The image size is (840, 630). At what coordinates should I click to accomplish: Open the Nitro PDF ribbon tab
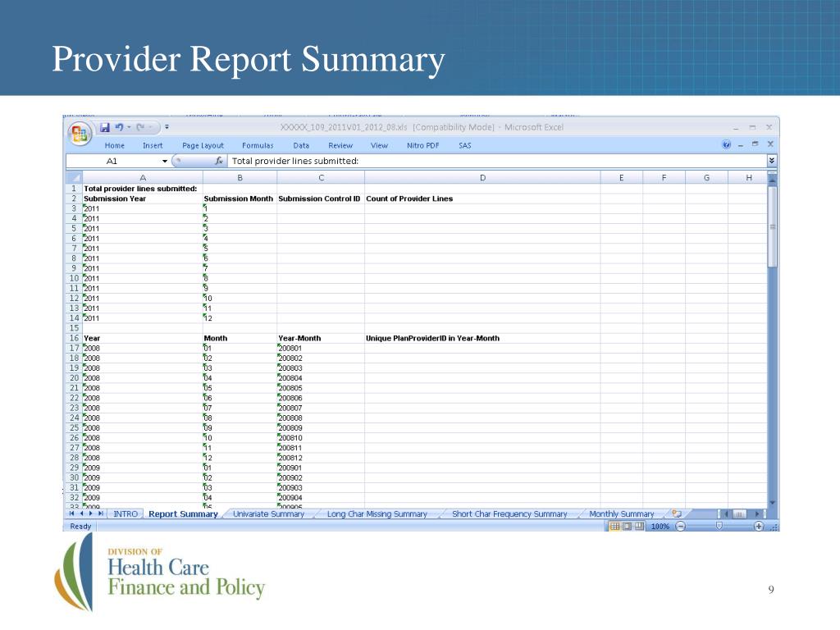pos(422,146)
